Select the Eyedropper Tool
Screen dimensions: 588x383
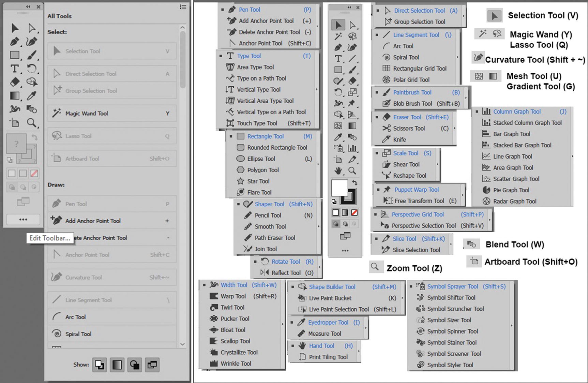328,322
